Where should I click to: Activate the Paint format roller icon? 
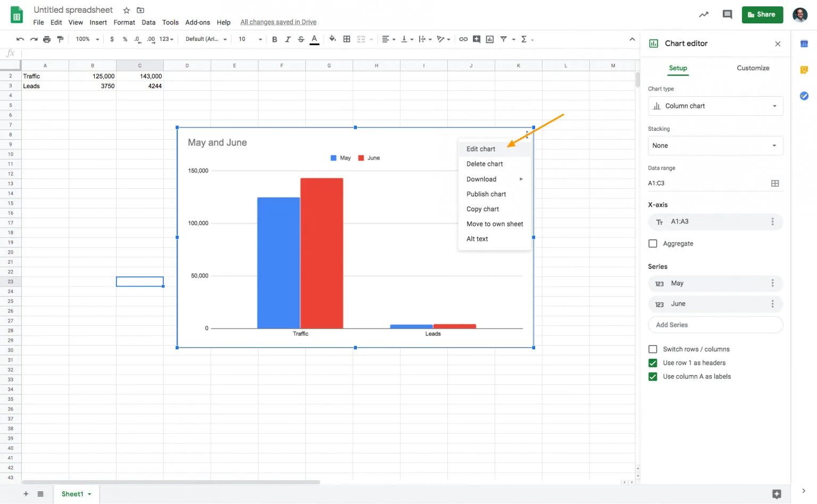coord(60,39)
